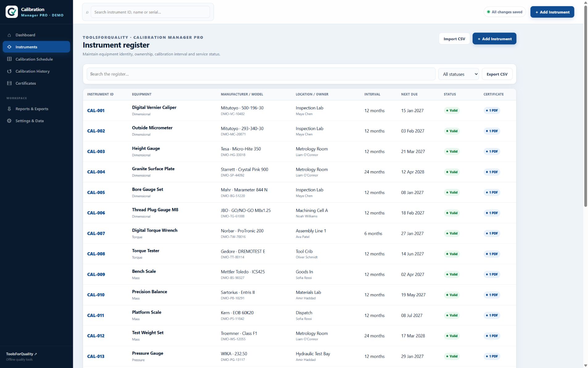
Task: Sort by the Next Due column header
Action: 409,94
